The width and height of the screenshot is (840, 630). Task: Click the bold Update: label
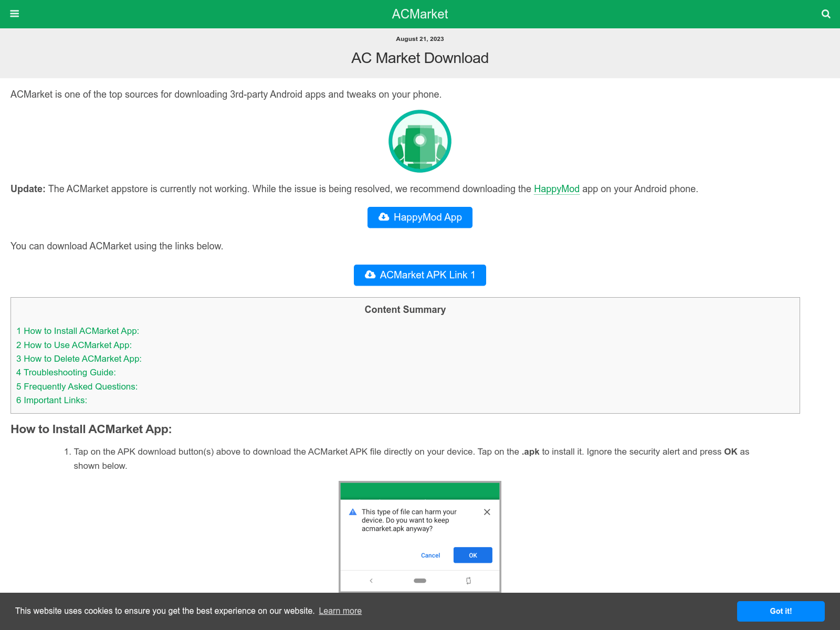[x=28, y=189]
